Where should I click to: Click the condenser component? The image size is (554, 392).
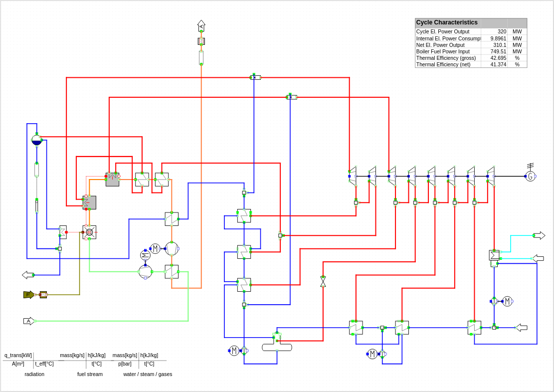coord(494,255)
